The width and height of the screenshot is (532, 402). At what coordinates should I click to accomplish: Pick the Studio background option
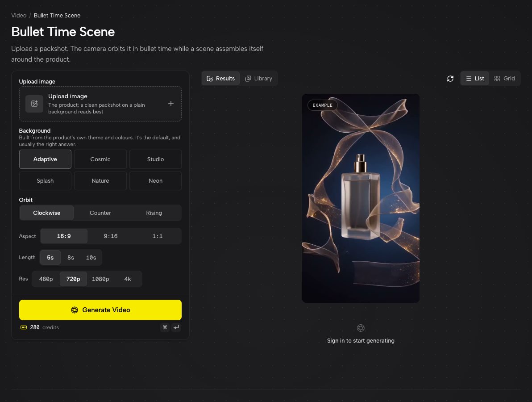click(155, 159)
